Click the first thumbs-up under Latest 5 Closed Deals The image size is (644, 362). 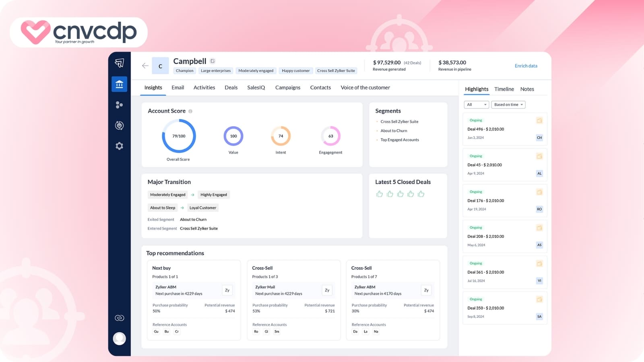379,194
